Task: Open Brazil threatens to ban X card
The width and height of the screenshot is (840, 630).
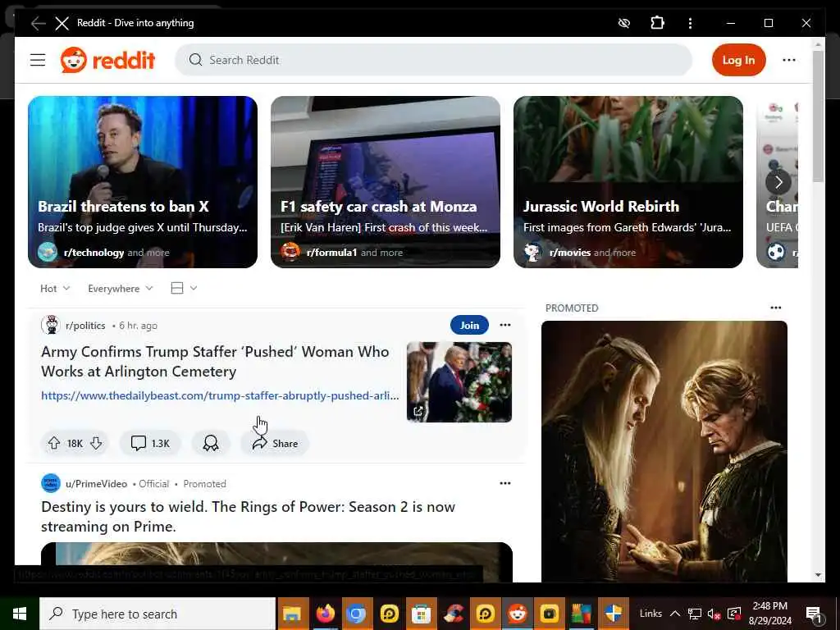Action: (x=143, y=182)
